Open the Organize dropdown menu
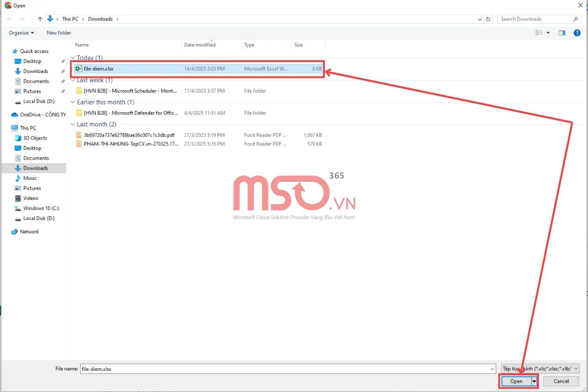The height and width of the screenshot is (392, 588). pyautogui.click(x=21, y=33)
